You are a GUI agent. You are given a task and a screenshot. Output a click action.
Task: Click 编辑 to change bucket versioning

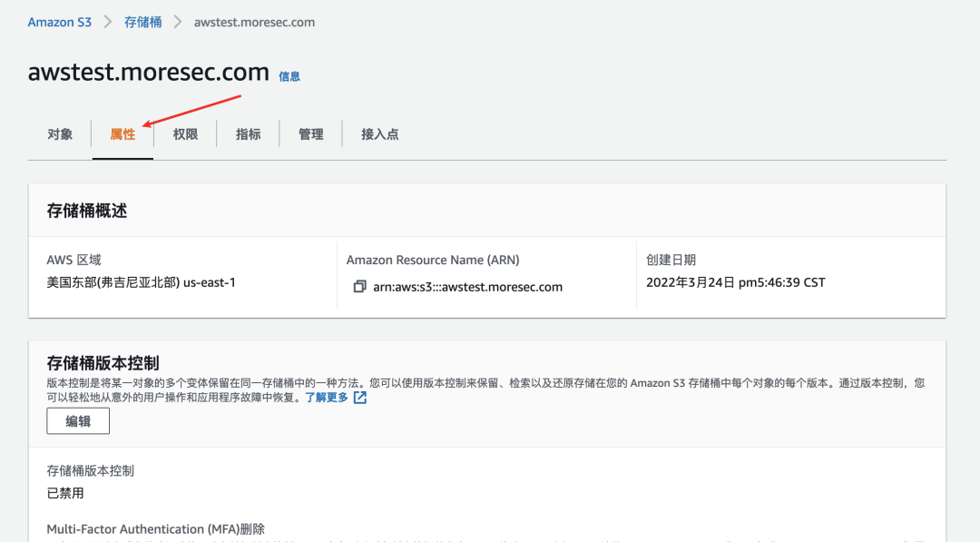[77, 420]
